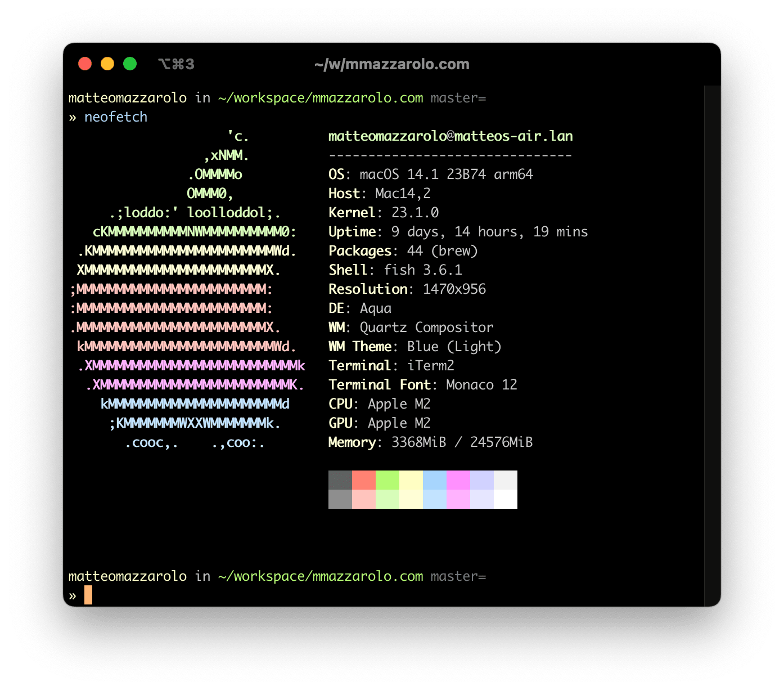Click the window title ~/w/mmazzarolo.com
Image resolution: width=784 pixels, height=690 pixels.
tap(392, 64)
